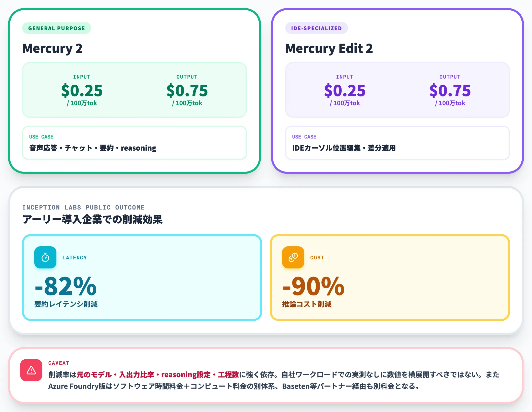Click the green INPUT label under Mercury 2
Screen dimensions: 532x412
click(82, 77)
